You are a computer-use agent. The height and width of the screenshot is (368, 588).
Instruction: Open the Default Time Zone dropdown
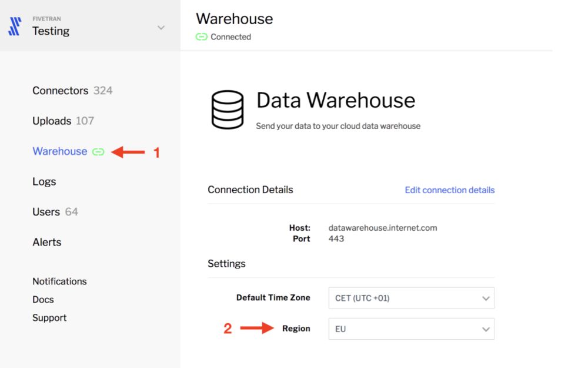412,298
